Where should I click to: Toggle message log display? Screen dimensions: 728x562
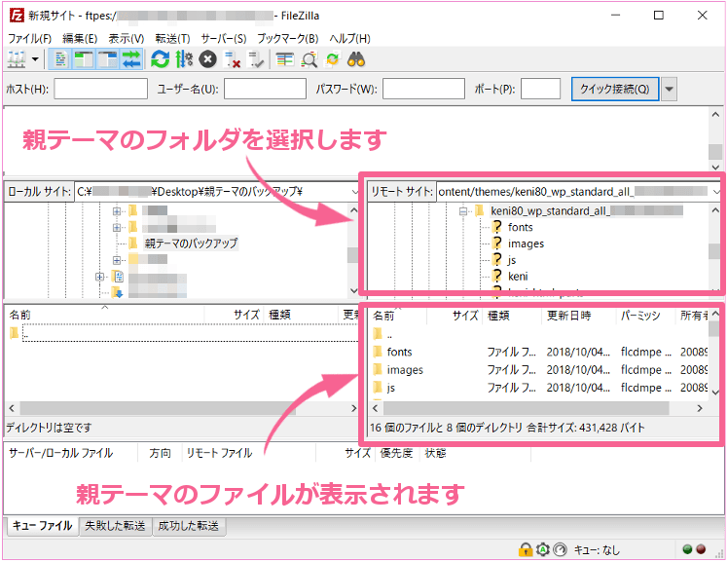pyautogui.click(x=60, y=59)
